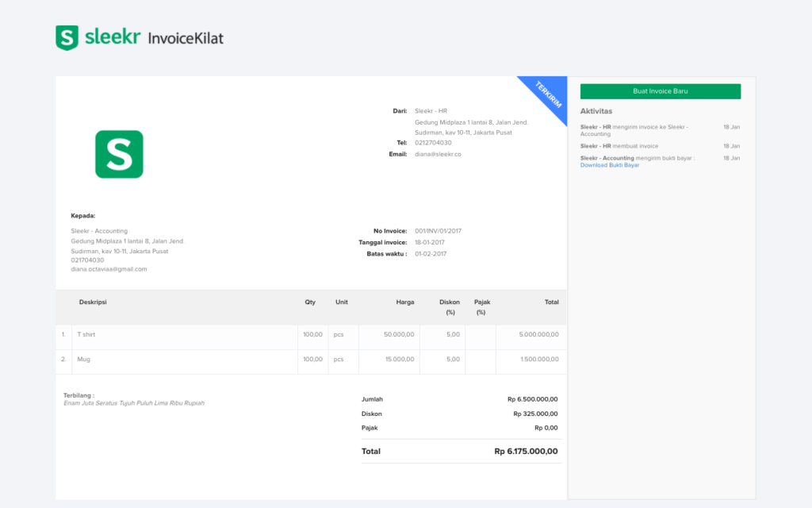
Task: Click the Aktivitas panel heading
Action: [596, 111]
